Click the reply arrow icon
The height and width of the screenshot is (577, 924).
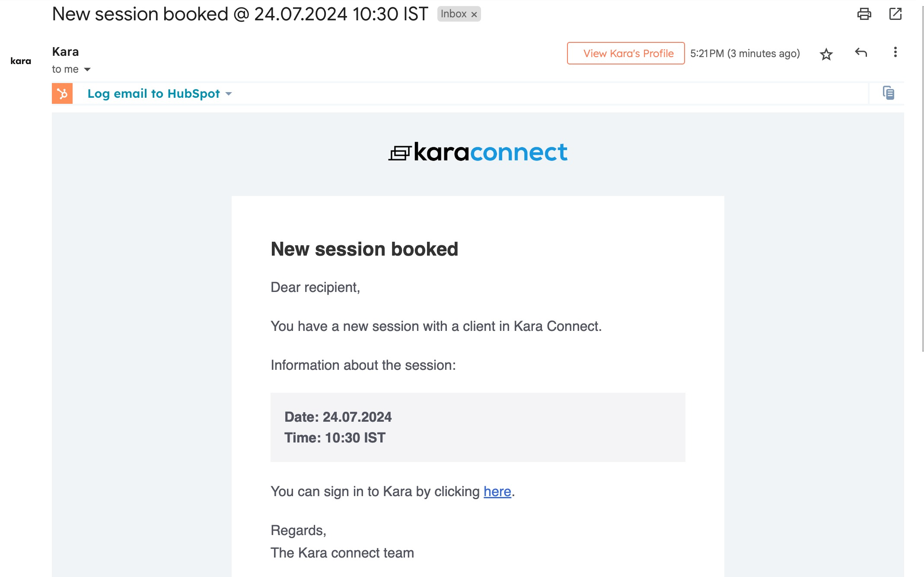tap(860, 53)
